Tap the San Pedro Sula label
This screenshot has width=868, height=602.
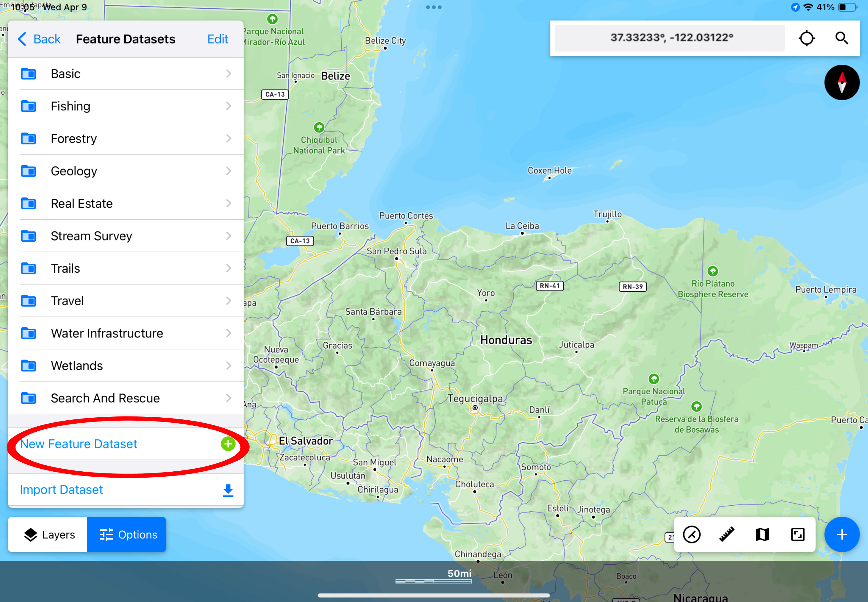[397, 251]
